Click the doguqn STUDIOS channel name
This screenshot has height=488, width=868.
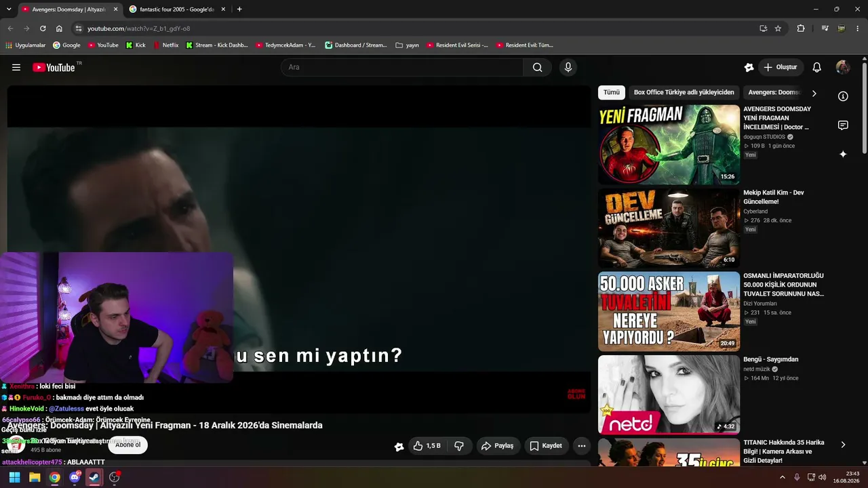764,137
